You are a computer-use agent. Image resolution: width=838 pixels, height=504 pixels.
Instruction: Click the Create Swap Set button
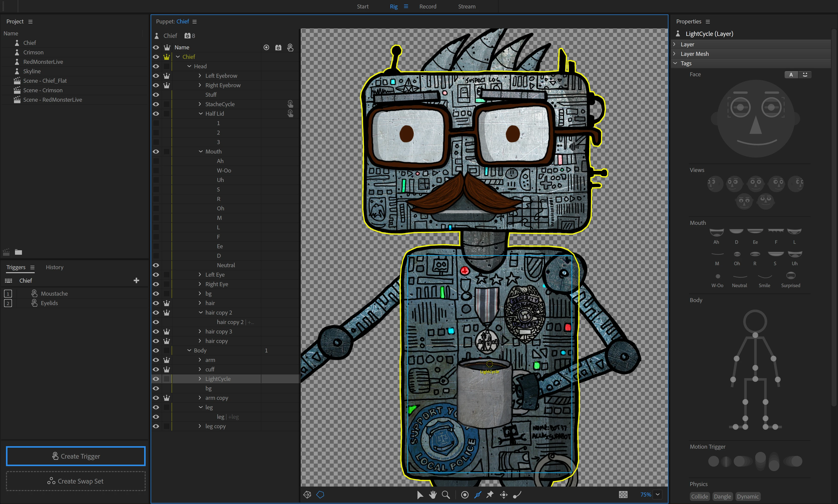(75, 481)
